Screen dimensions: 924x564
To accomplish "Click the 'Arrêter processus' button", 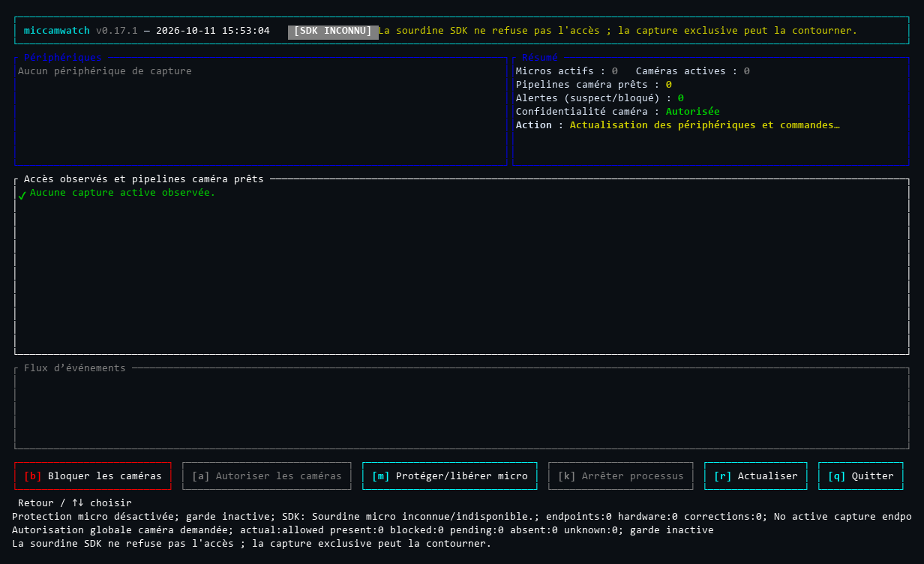I will click(x=621, y=476).
